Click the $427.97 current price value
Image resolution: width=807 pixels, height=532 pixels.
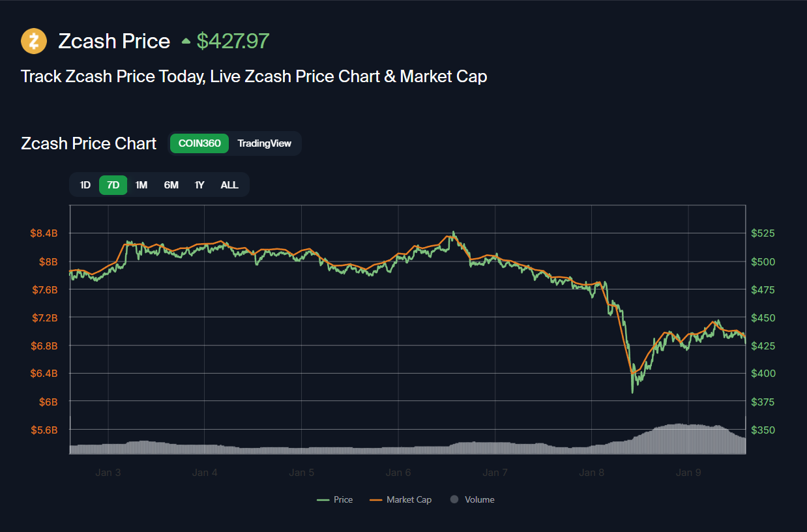[x=233, y=41]
